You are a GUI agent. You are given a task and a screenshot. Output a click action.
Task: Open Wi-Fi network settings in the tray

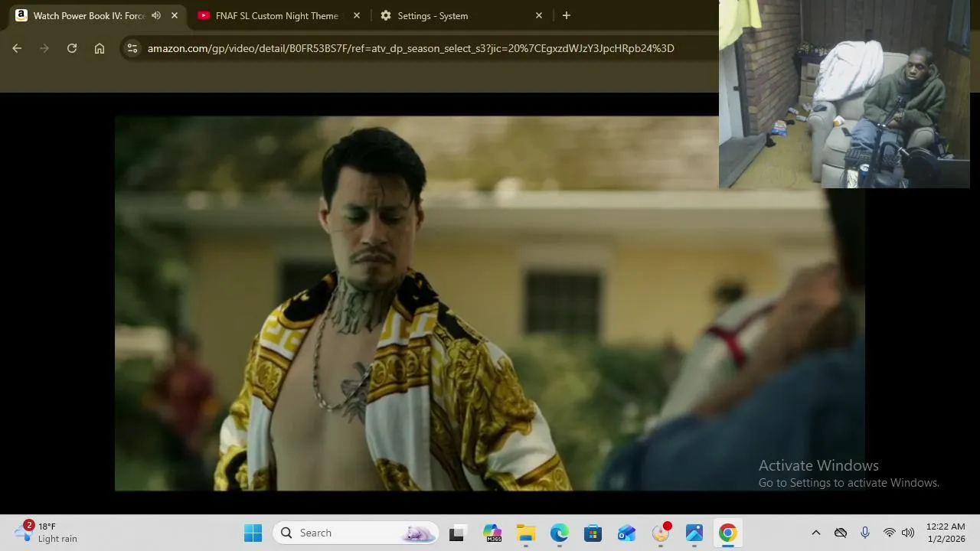889,533
